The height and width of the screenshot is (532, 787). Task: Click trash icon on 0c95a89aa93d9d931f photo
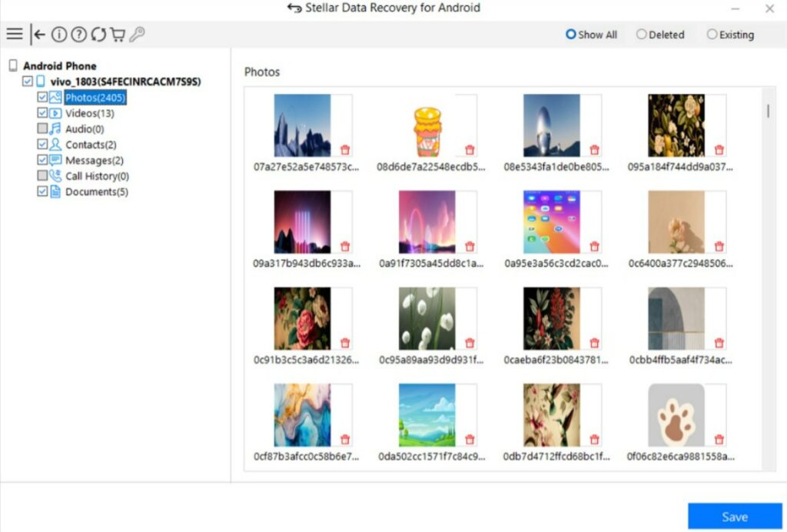[x=470, y=343]
